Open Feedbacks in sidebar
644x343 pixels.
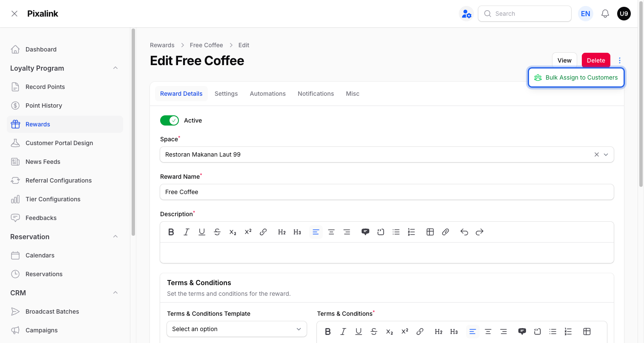[65, 218]
